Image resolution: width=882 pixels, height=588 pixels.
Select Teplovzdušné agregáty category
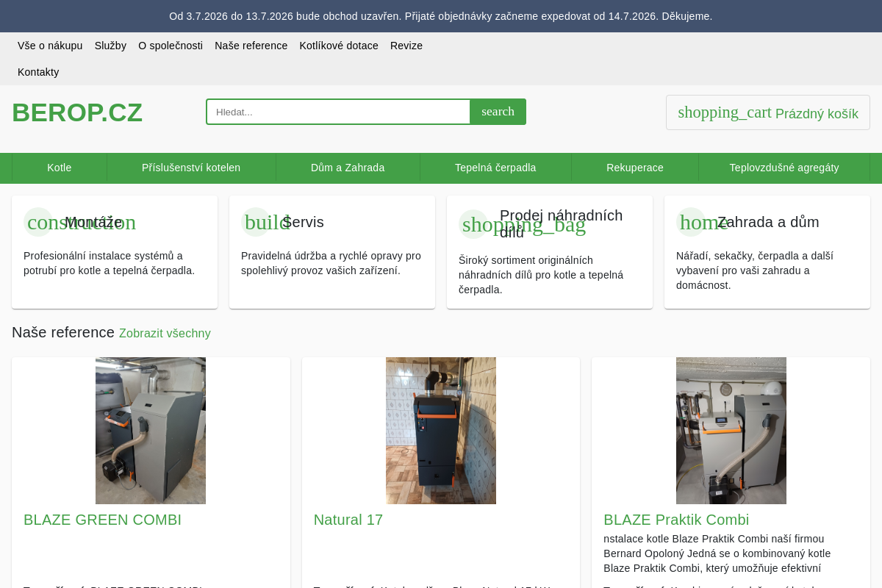click(784, 168)
